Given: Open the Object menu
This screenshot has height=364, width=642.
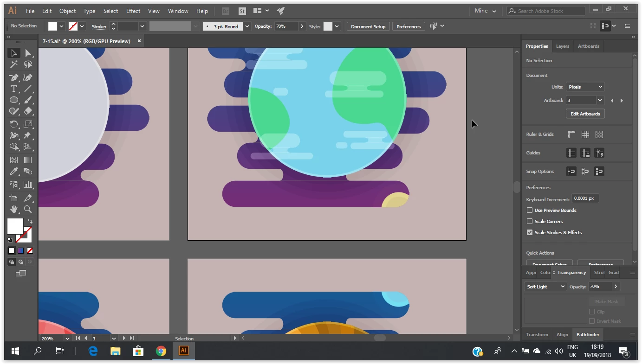Looking at the screenshot, I should point(67,11).
